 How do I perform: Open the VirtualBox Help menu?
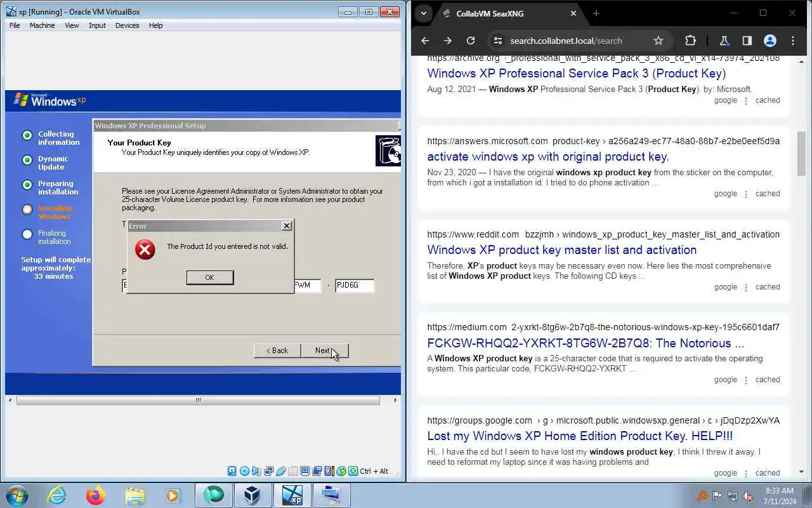pyautogui.click(x=155, y=25)
